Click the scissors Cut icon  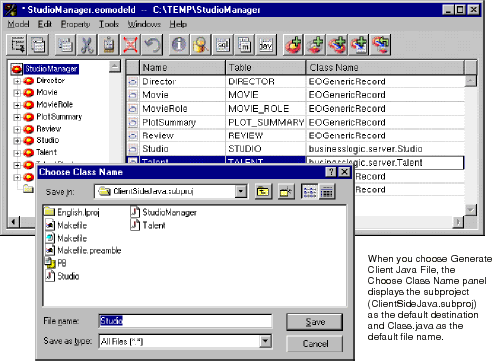click(x=87, y=44)
